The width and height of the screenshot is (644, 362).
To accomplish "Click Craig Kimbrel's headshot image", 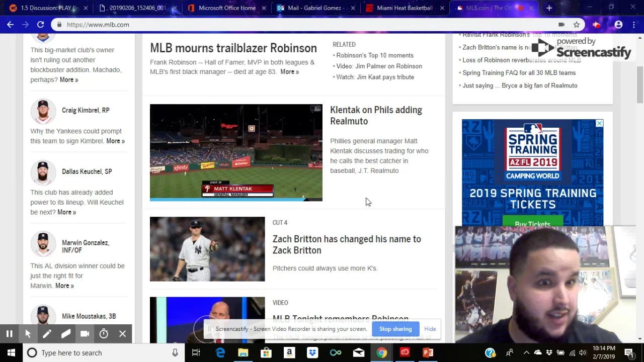I will [43, 111].
